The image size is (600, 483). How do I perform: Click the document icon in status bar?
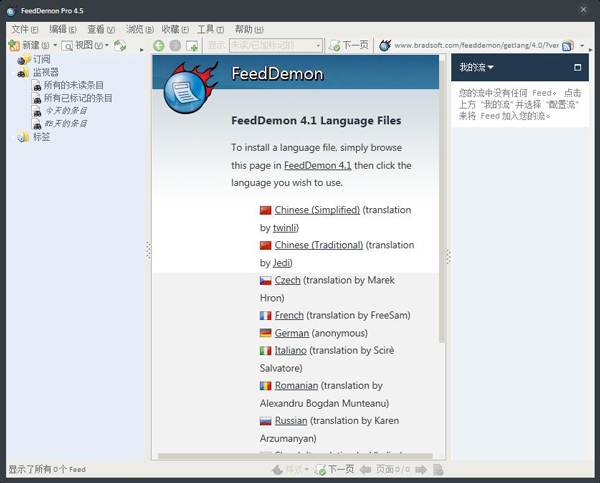[438, 470]
